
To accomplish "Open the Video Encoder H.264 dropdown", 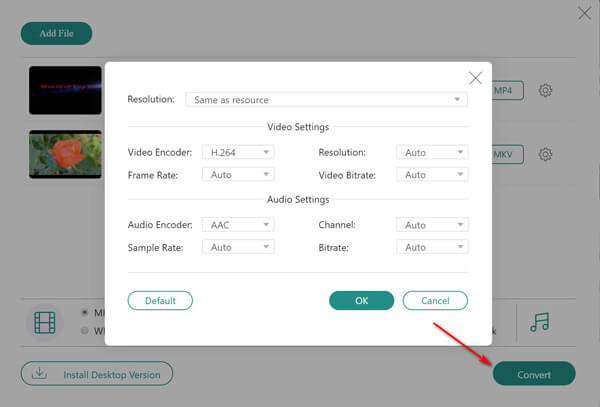I will [x=237, y=152].
